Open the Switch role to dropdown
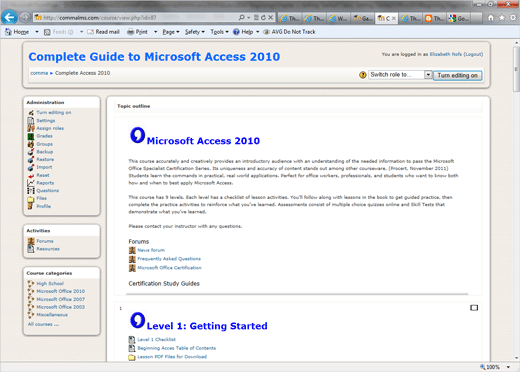520x372 pixels. tap(400, 75)
